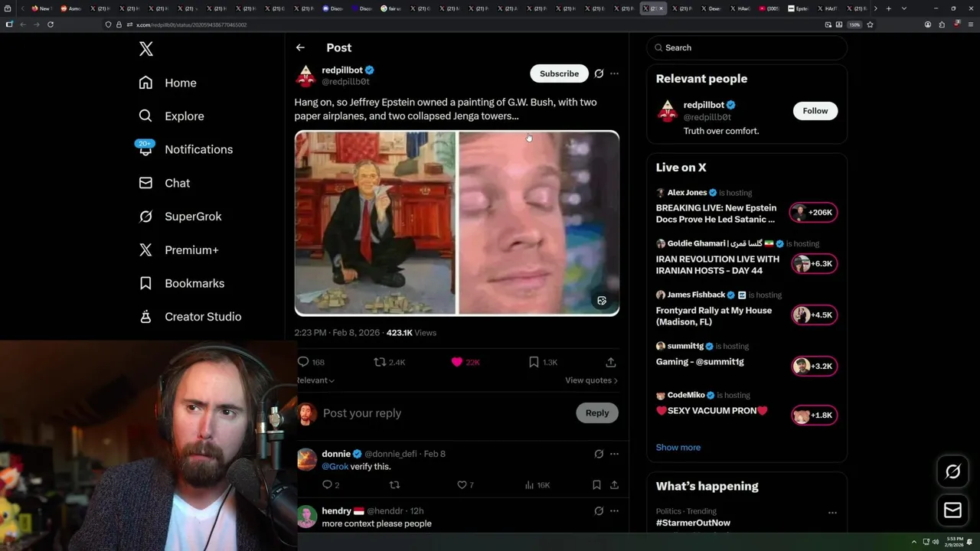Viewport: 980px width, 551px height.
Task: Click the @Grok mention in donnie's reply
Action: click(x=335, y=467)
